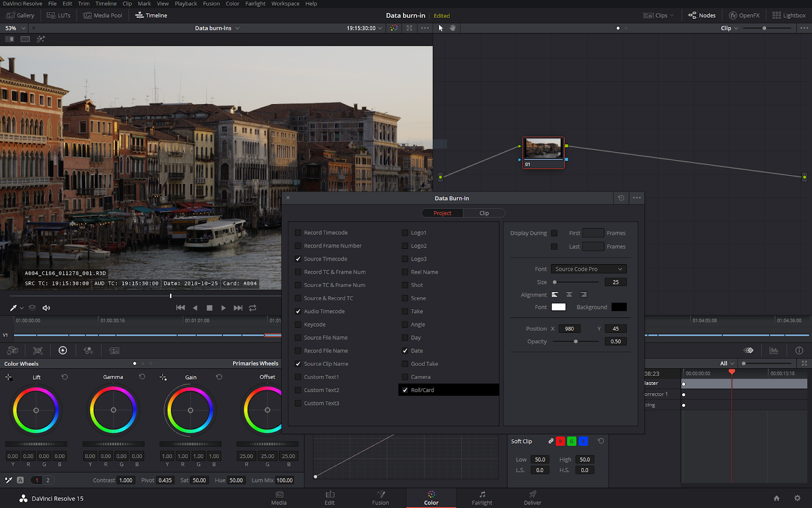Image resolution: width=812 pixels, height=508 pixels.
Task: Select right text alignment
Action: [584, 295]
